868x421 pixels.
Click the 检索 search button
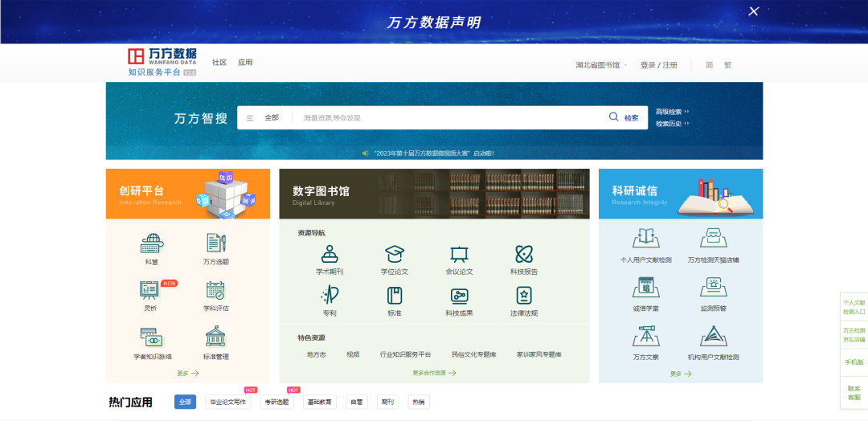pyautogui.click(x=631, y=118)
